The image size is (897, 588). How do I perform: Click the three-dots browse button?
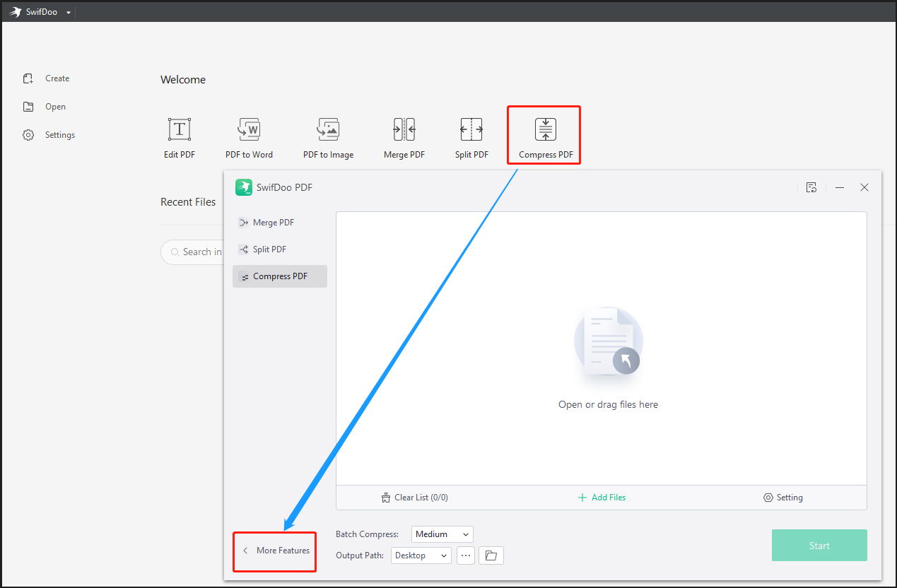tap(466, 555)
